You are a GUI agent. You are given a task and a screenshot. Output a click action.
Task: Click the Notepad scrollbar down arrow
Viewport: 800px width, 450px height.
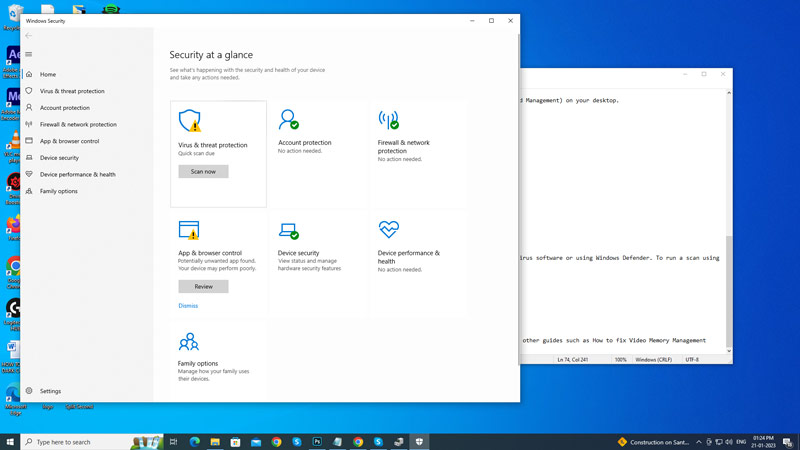pos(729,351)
